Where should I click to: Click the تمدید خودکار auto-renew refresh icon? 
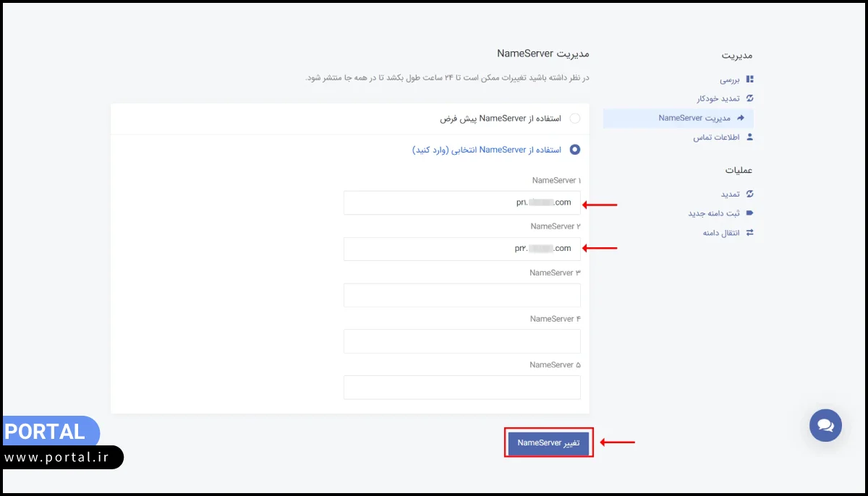click(x=749, y=98)
